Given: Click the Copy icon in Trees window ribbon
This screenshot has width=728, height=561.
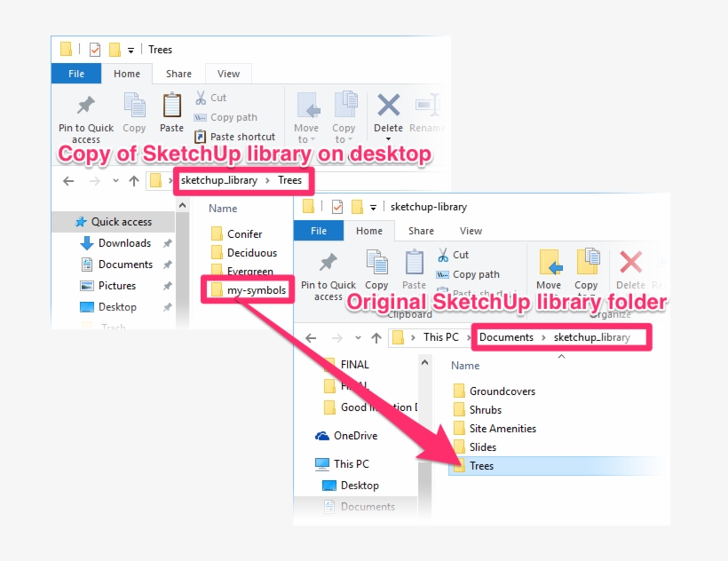Looking at the screenshot, I should pyautogui.click(x=134, y=106).
